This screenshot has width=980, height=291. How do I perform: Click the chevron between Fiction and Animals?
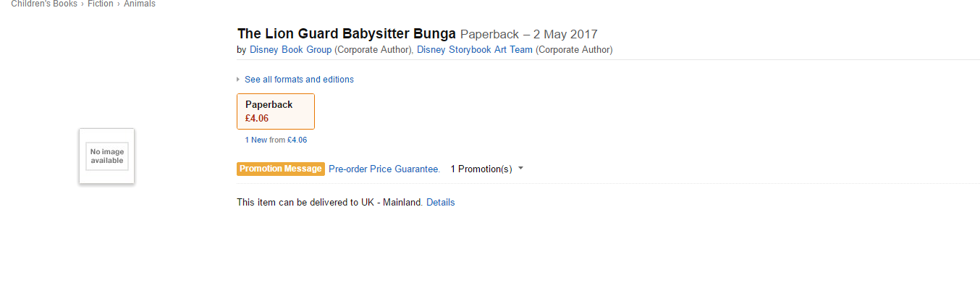[119, 4]
